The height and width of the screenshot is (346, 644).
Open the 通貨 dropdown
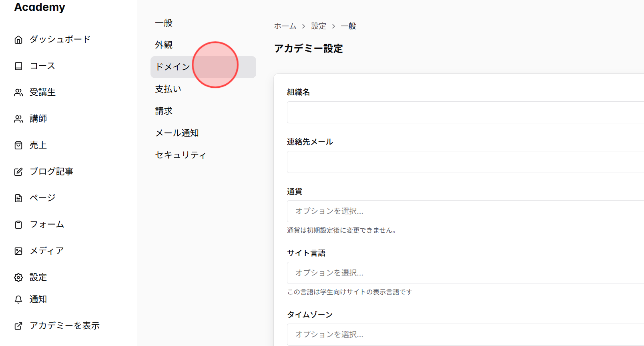point(465,211)
